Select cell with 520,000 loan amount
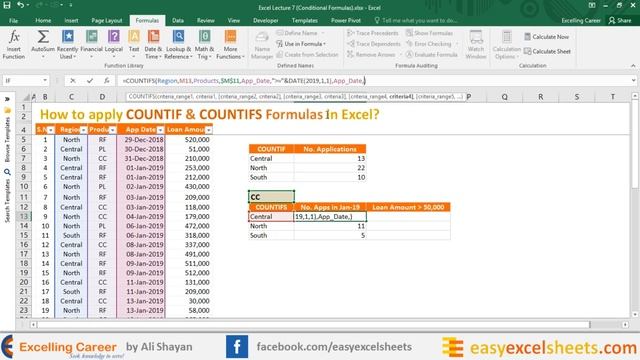 189,140
